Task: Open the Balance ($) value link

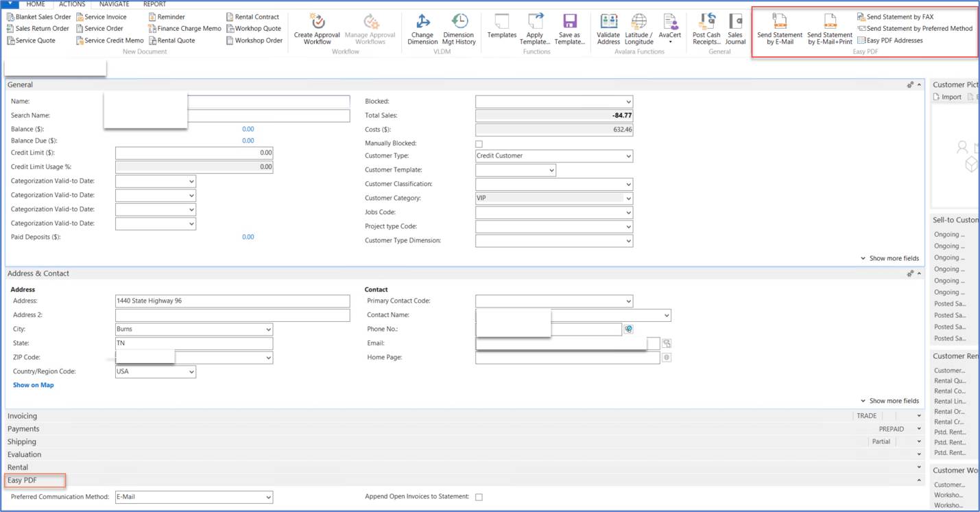Action: pyautogui.click(x=248, y=129)
